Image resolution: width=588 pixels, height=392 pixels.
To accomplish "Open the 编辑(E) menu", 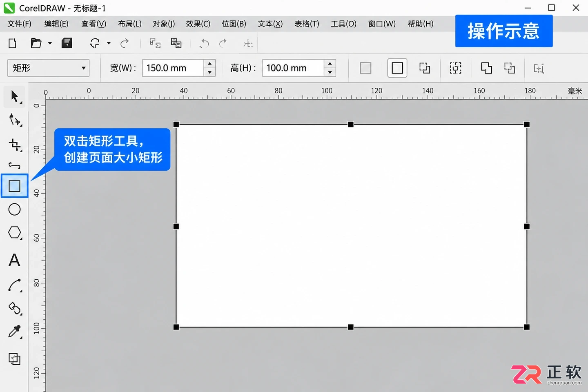I will [56, 24].
